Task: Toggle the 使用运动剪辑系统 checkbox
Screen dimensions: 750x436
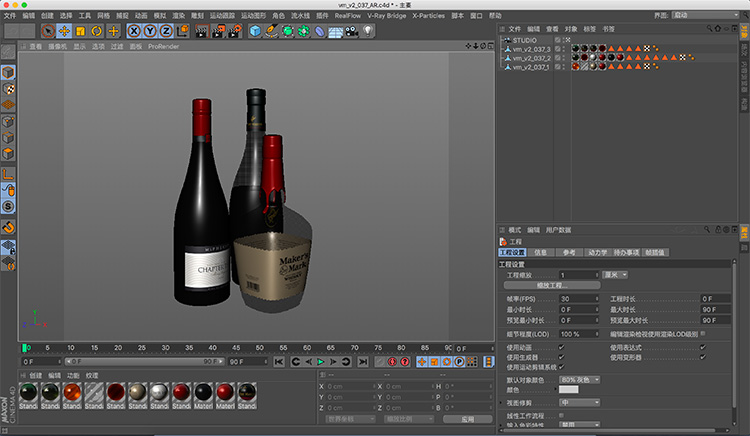Action: click(x=561, y=367)
